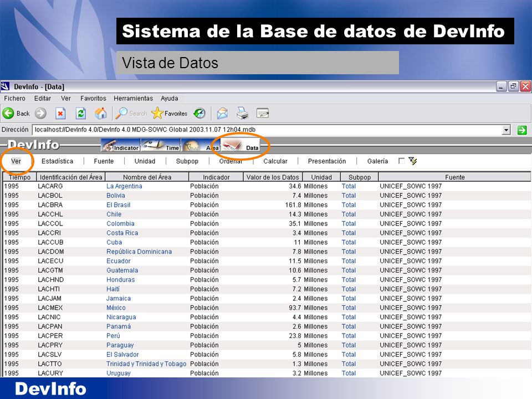Click the Unidad toolbar option
Screen dimensions: 532x399
point(145,161)
